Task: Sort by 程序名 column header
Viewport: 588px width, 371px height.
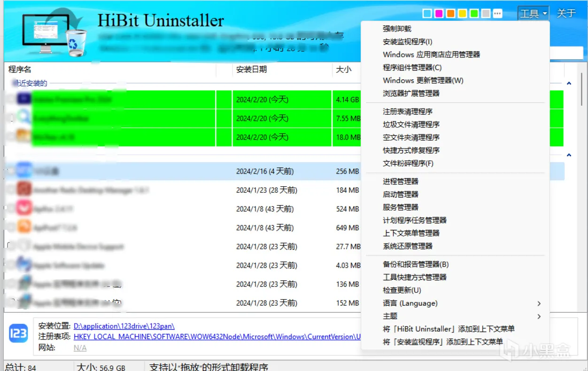Action: [20, 70]
